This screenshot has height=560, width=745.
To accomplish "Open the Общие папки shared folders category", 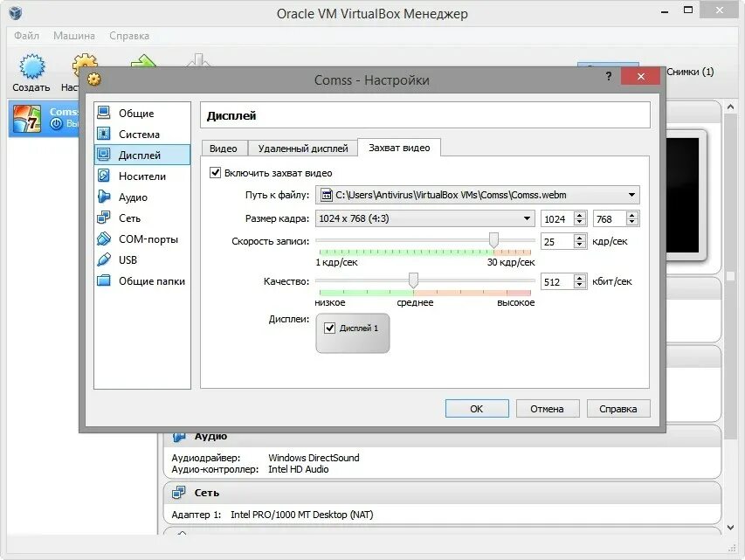I will click(x=142, y=280).
